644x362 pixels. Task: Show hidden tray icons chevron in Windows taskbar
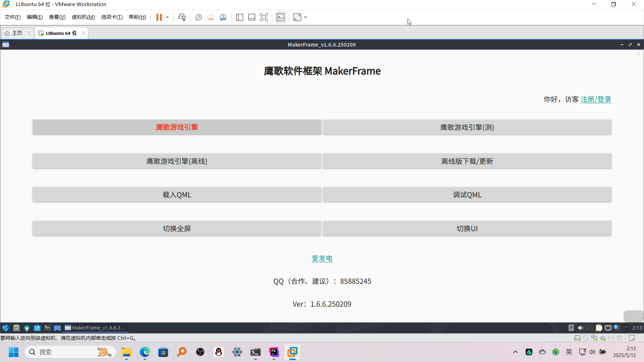pyautogui.click(x=516, y=352)
